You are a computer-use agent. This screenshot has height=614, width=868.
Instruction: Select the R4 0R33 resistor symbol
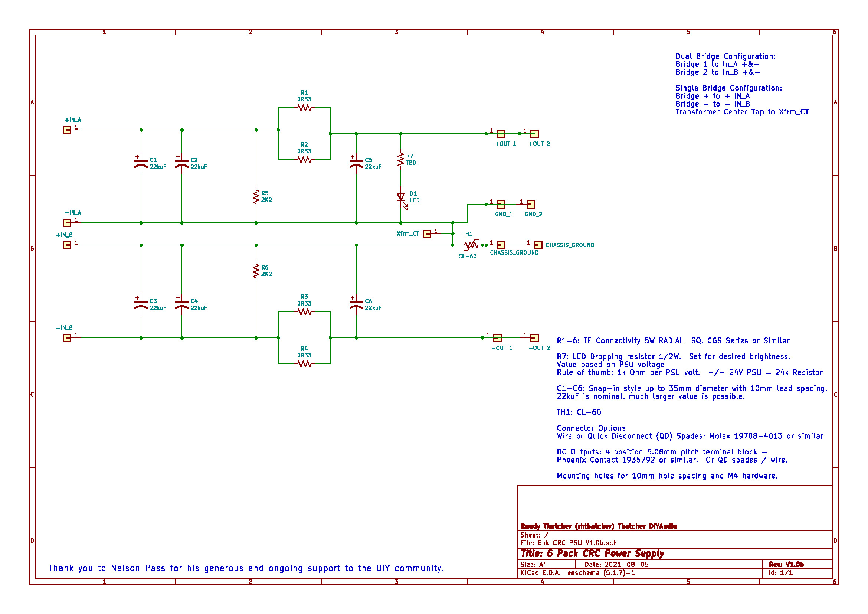304,364
